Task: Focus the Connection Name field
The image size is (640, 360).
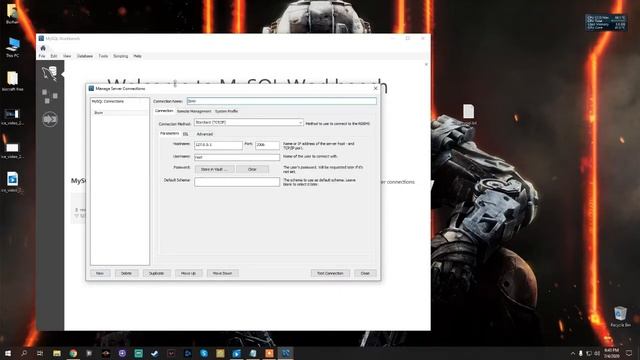Action: pos(282,101)
